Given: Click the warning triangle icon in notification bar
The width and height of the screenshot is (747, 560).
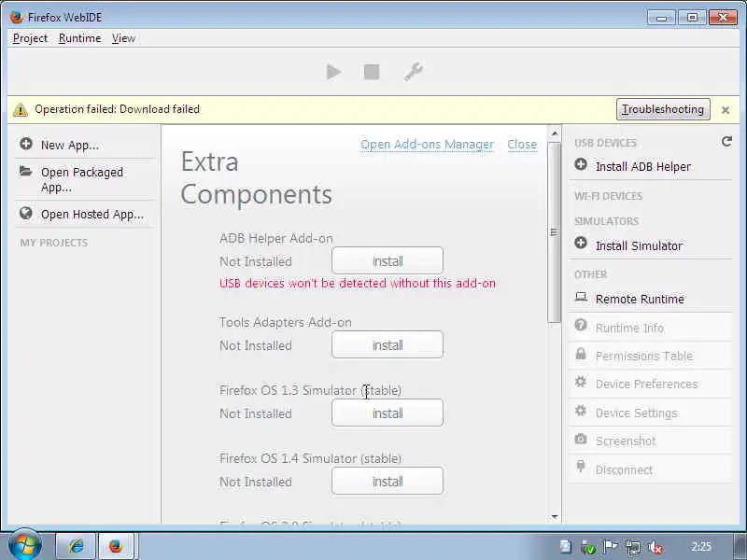Looking at the screenshot, I should pyautogui.click(x=20, y=109).
